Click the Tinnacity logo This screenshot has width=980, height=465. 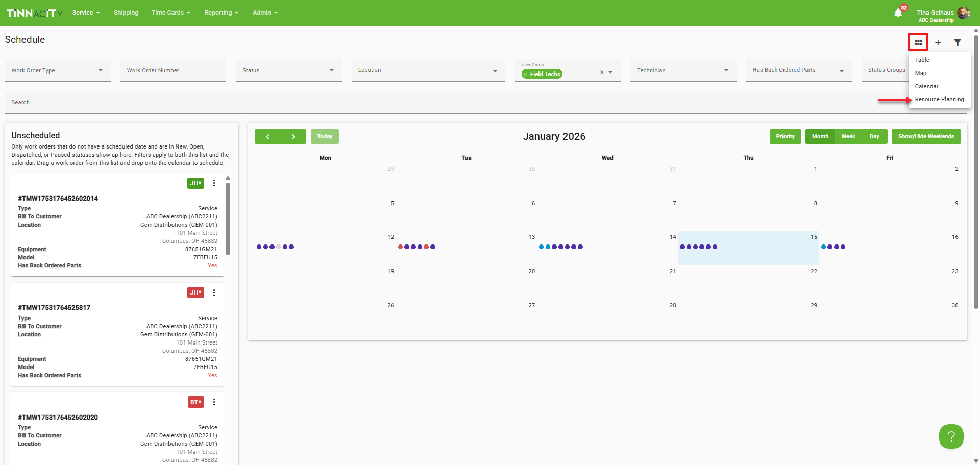[x=35, y=13]
